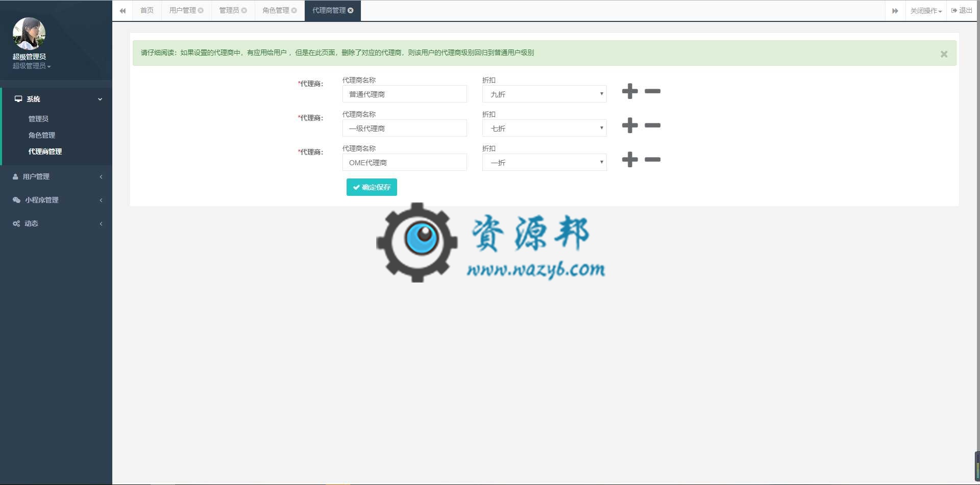Open the 折扣 dropdown showing 七折
The image size is (980, 485).
click(544, 128)
